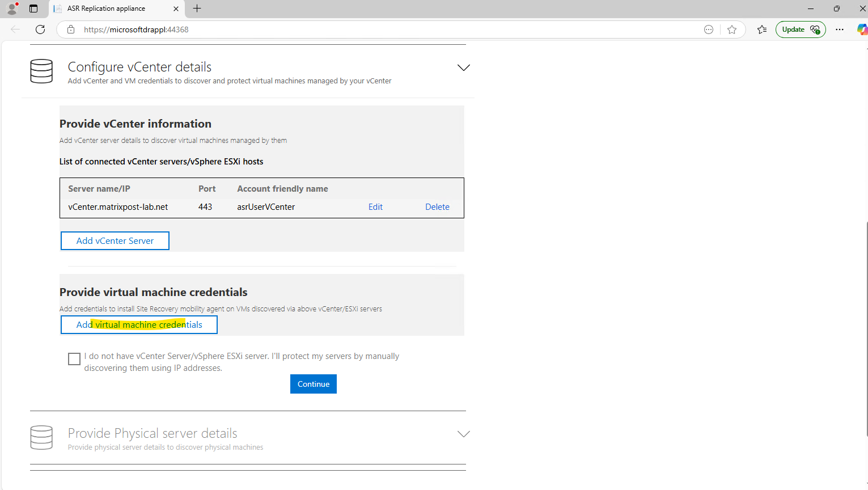This screenshot has height=490, width=868.
Task: Click the page vertical scrollbar
Action: point(866,329)
